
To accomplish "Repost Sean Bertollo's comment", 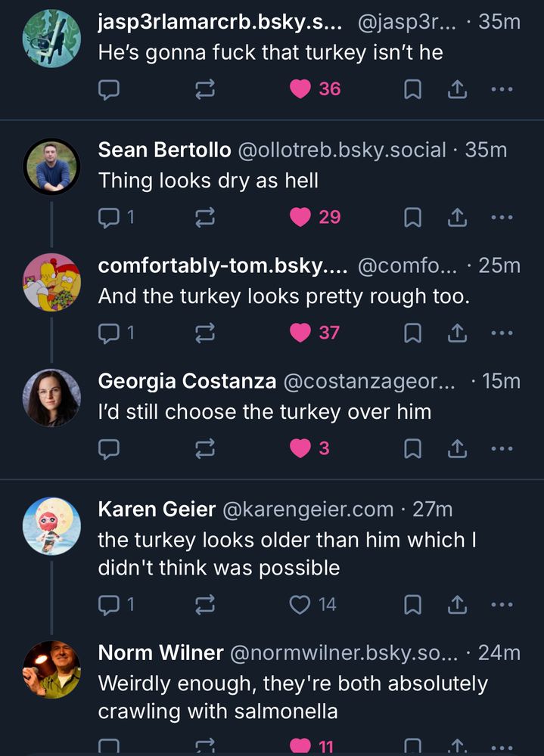I will [205, 218].
